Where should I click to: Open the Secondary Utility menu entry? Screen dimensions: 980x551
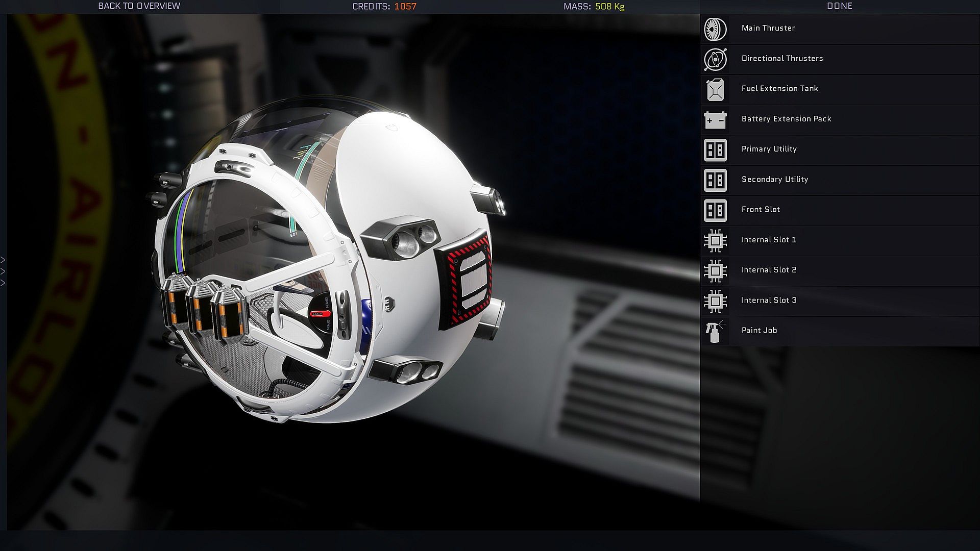pyautogui.click(x=775, y=179)
